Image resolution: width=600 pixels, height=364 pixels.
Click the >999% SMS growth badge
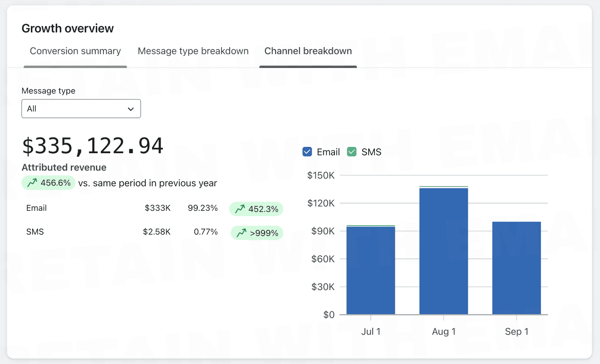point(257,233)
